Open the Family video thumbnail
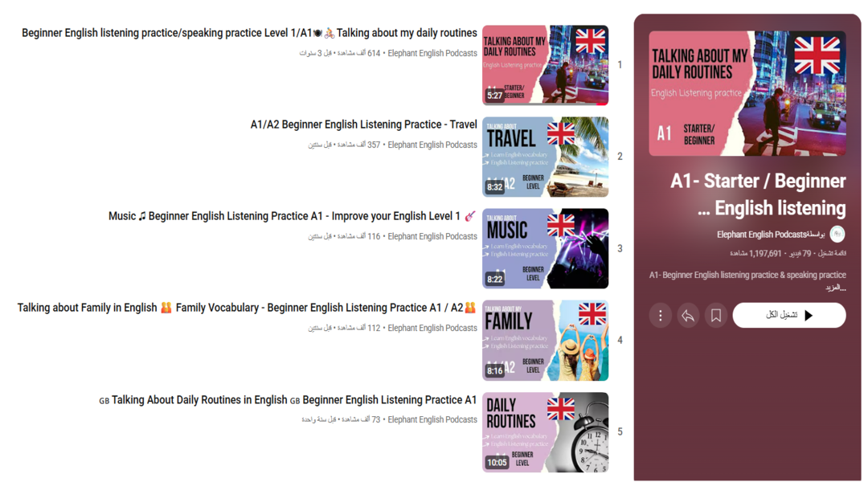 pyautogui.click(x=545, y=341)
